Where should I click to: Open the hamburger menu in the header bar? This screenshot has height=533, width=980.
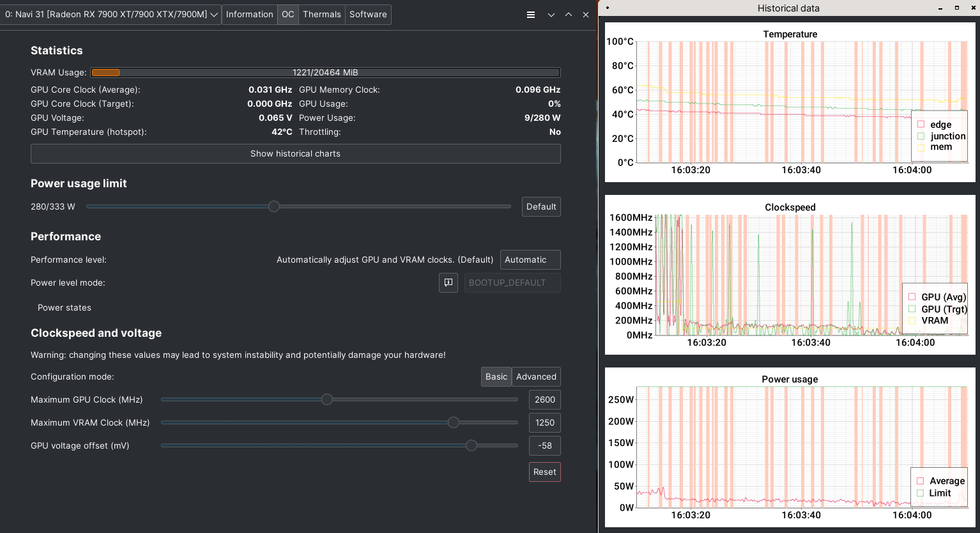530,15
